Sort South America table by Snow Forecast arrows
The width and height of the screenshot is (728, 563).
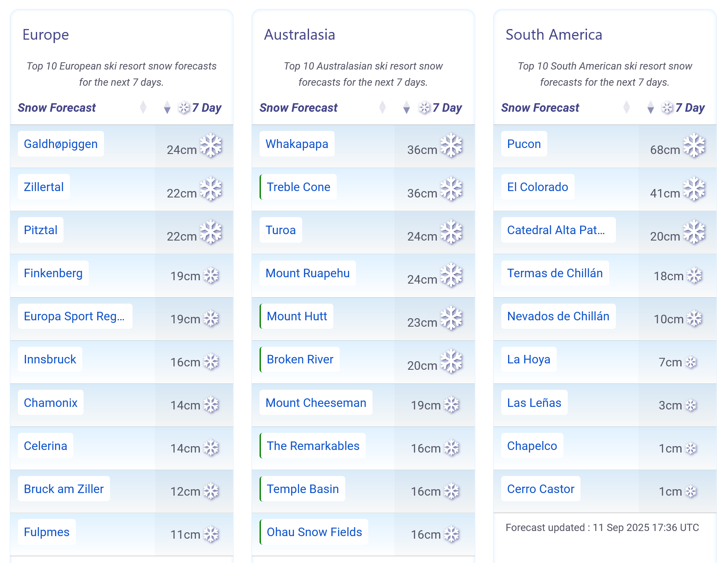[627, 107]
